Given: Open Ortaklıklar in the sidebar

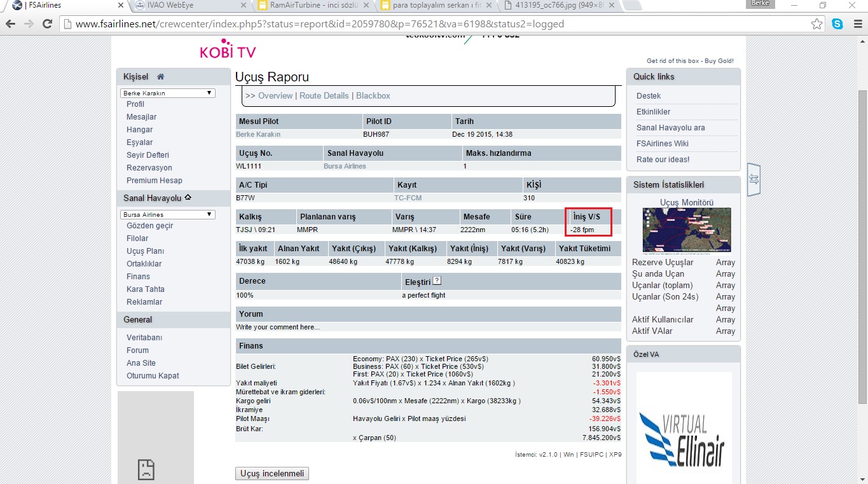Looking at the screenshot, I should (144, 264).
